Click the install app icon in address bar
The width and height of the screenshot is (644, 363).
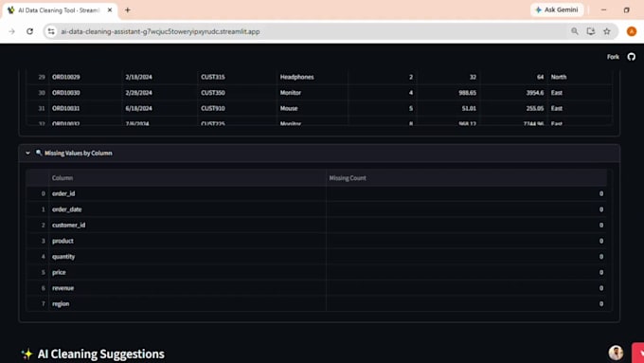pyautogui.click(x=591, y=31)
